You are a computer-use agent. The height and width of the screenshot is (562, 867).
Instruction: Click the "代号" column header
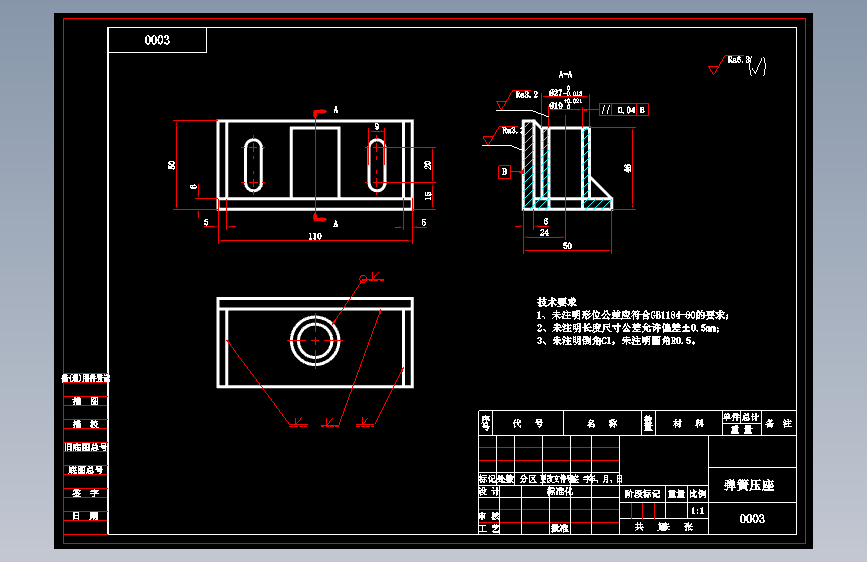coord(527,423)
